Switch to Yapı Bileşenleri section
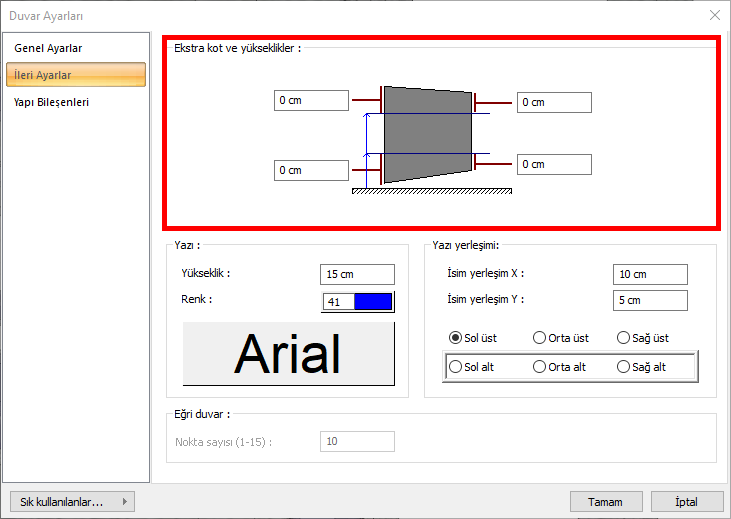731x519 pixels. pos(51,102)
